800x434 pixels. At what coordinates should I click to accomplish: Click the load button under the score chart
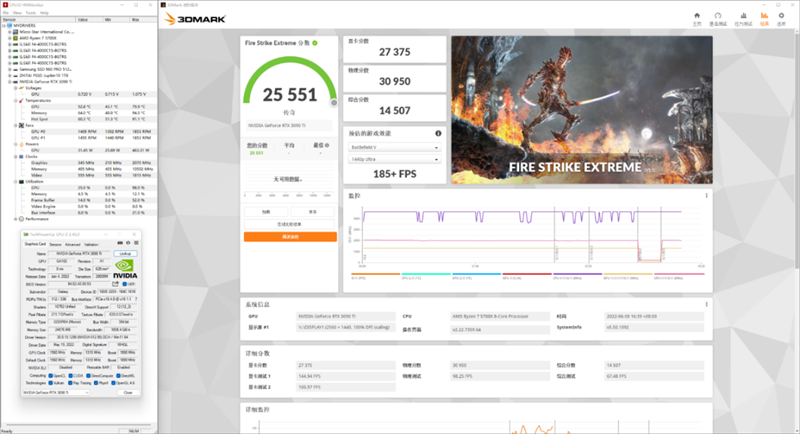[x=266, y=212]
